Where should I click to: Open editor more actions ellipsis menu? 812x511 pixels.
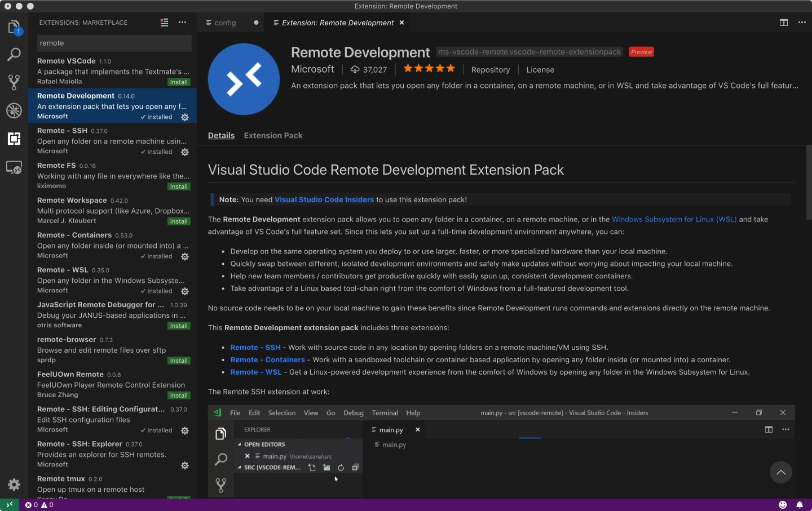[802, 23]
